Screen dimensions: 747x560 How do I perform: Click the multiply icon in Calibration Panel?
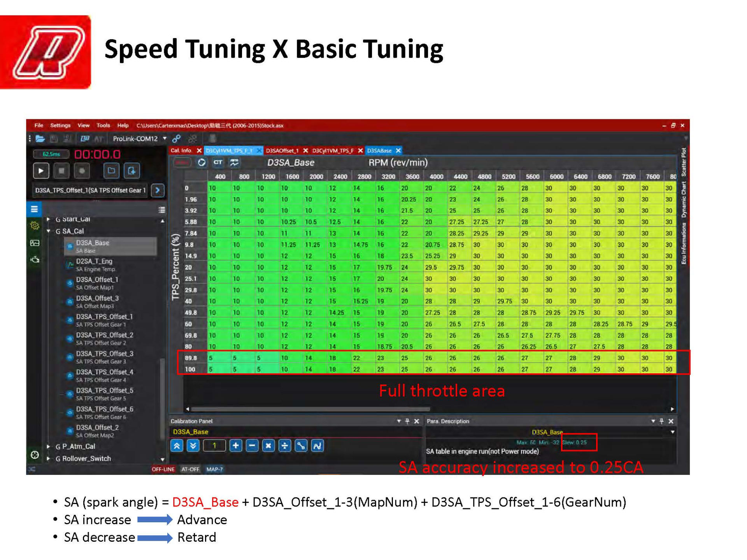268,446
